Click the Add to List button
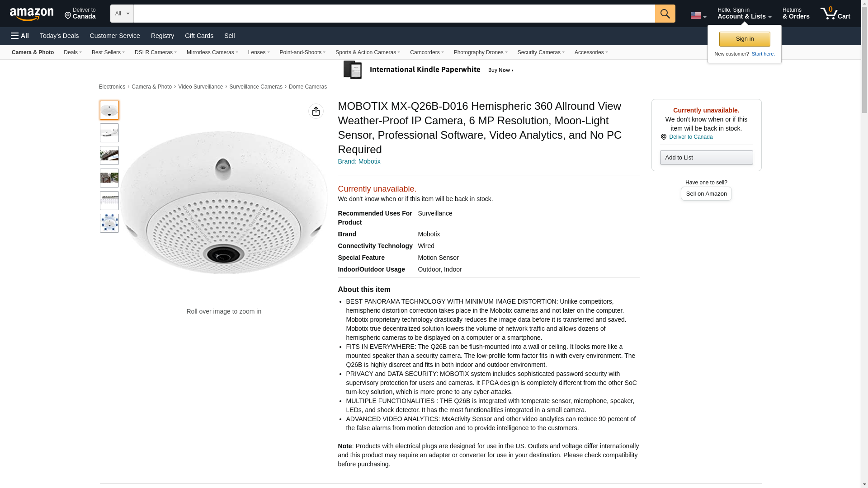This screenshot has height=488, width=868. coord(706,157)
